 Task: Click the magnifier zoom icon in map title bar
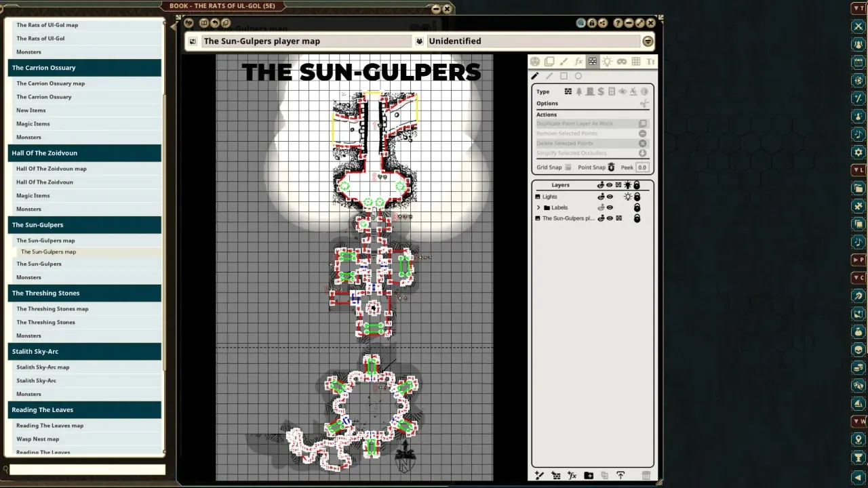(x=580, y=23)
